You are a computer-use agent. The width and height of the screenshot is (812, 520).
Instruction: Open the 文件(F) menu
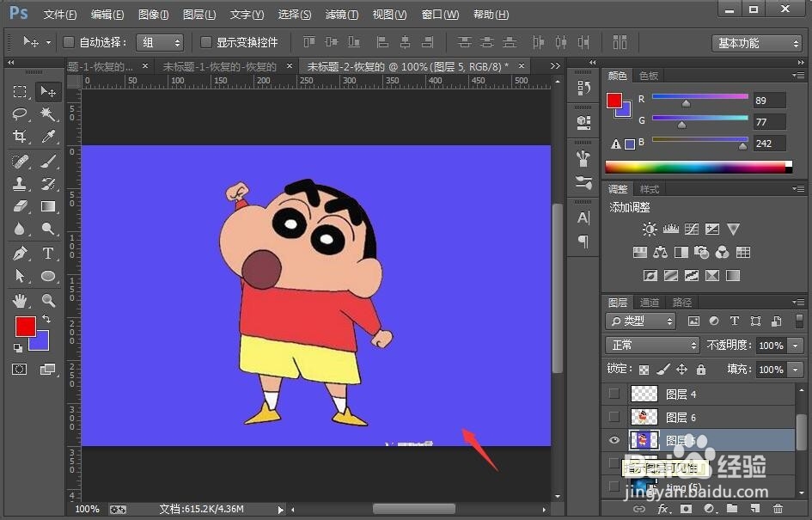point(59,15)
